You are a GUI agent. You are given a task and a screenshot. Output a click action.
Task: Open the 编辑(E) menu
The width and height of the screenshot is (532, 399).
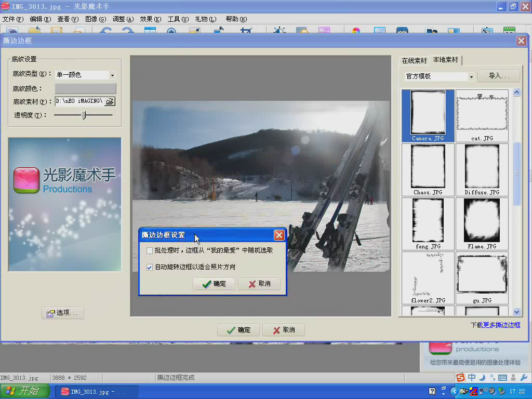pyautogui.click(x=41, y=19)
